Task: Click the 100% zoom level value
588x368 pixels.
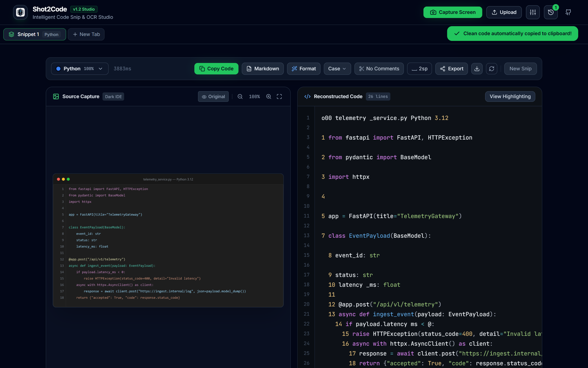Action: (254, 96)
